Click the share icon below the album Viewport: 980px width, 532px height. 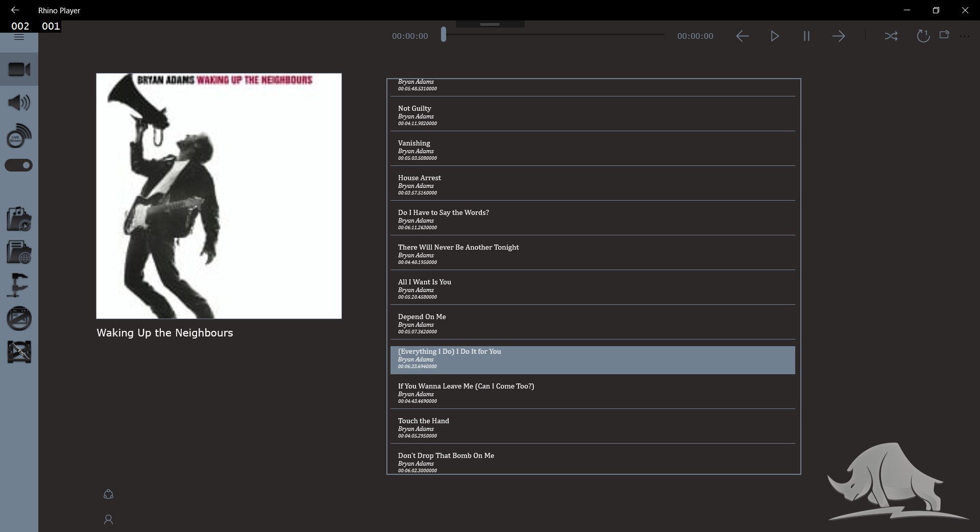[108, 494]
